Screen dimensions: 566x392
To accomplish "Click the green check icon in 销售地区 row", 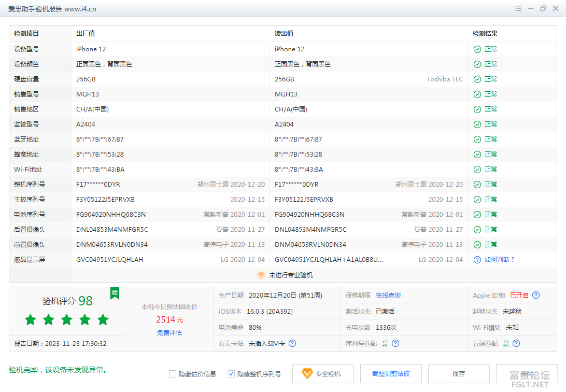I will click(x=477, y=109).
